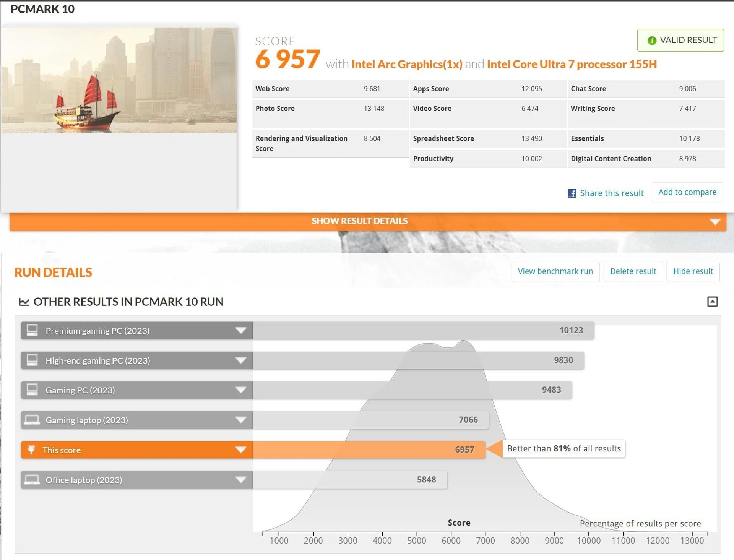
Task: Open the This score dropdown arrow
Action: coord(240,450)
